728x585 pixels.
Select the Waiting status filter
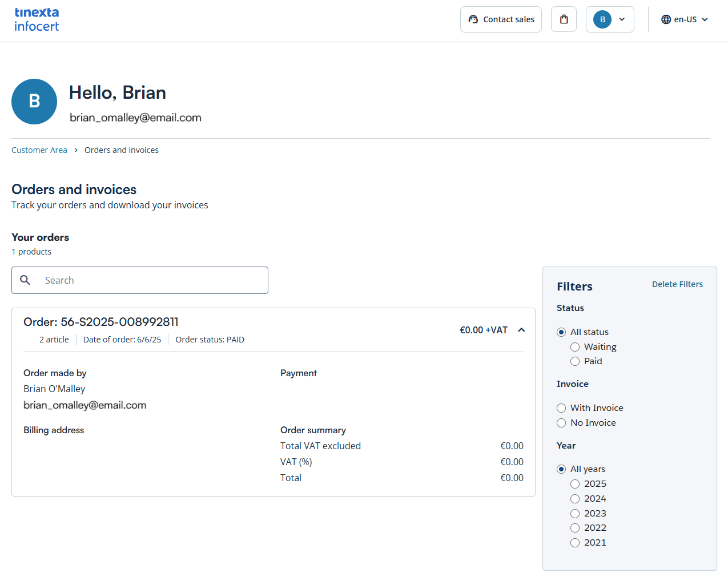575,347
